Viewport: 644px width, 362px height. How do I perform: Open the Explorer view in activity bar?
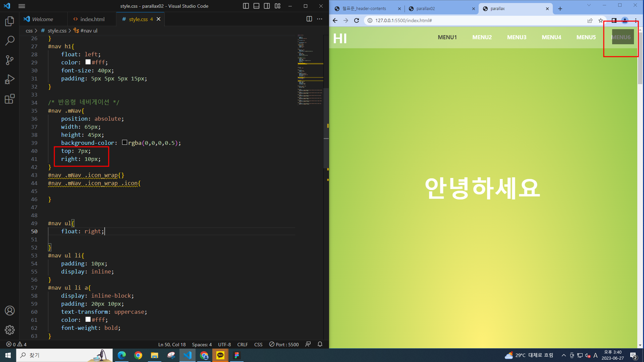[x=9, y=21]
